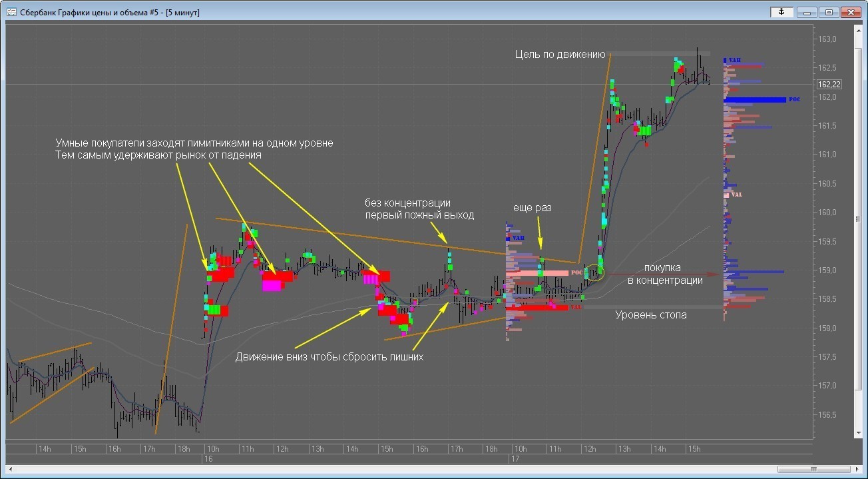Open the window system menu icon

click(11, 12)
